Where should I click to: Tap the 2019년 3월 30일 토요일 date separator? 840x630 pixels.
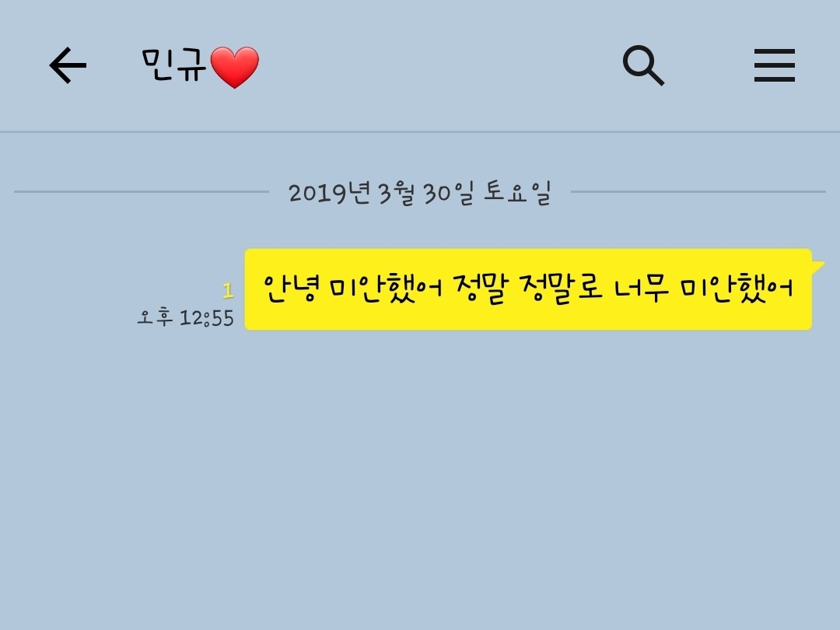click(420, 193)
